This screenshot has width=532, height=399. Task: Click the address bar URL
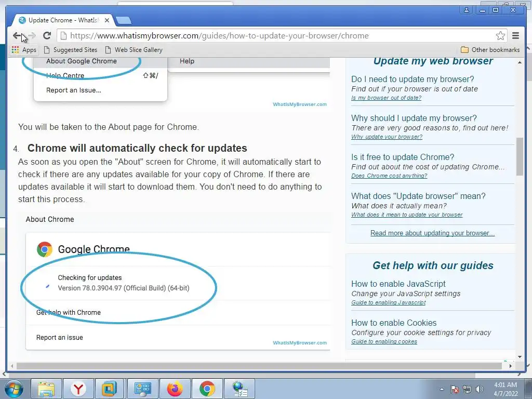click(x=219, y=36)
